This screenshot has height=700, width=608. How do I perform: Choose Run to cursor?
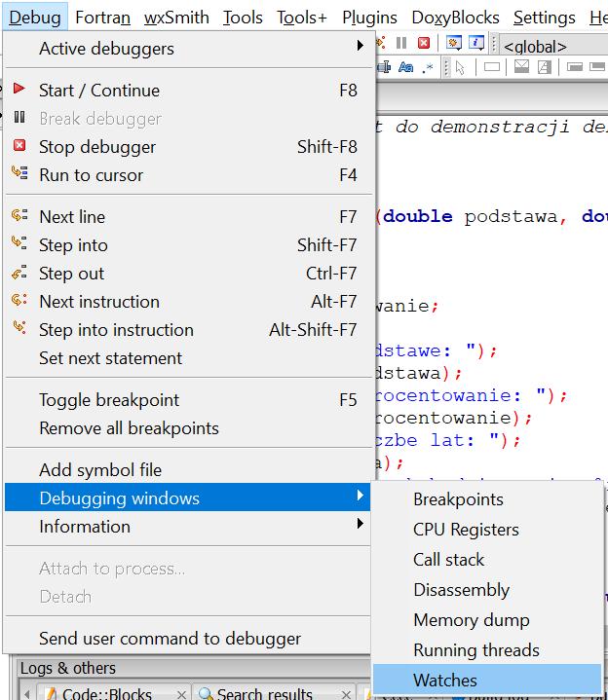(x=188, y=174)
